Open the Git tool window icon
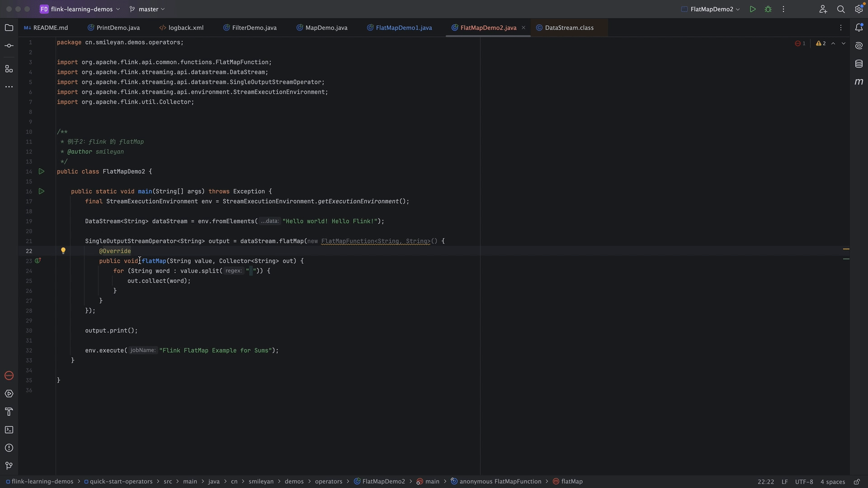 coord(9,466)
